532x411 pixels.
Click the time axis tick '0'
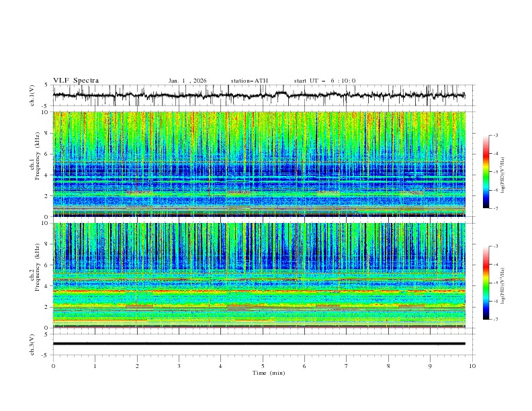53,366
